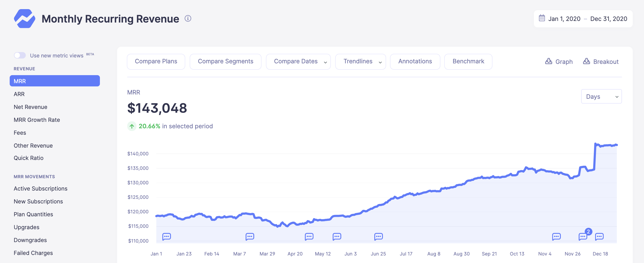Screen dimensions: 644x263
Task: Click the info icon beside the page title
Action: click(188, 19)
